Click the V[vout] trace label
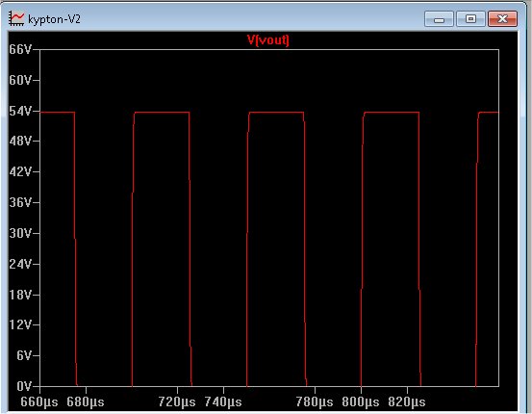The height and width of the screenshot is (414, 532). [x=268, y=40]
